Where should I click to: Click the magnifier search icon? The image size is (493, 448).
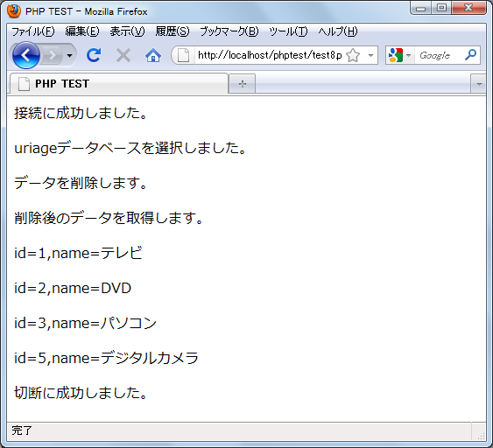(471, 55)
